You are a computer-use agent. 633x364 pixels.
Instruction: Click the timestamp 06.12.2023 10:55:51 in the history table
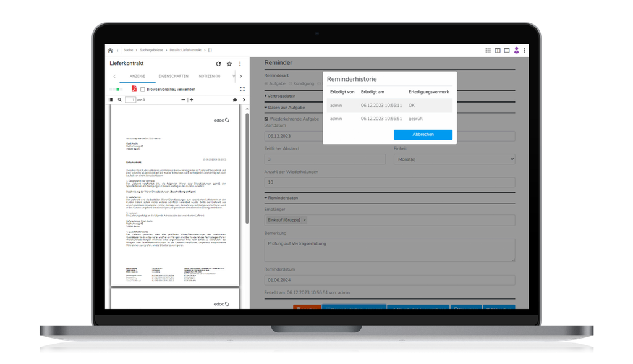point(381,119)
